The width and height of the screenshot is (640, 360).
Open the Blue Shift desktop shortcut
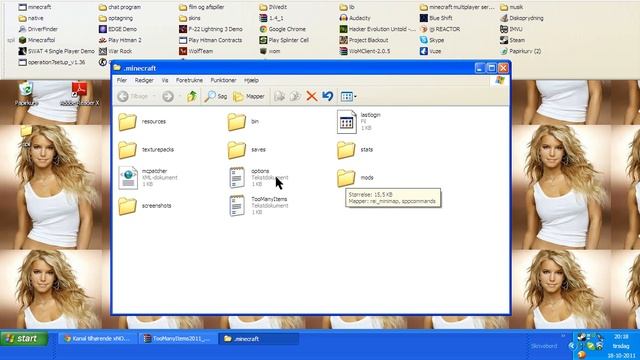(x=436, y=18)
